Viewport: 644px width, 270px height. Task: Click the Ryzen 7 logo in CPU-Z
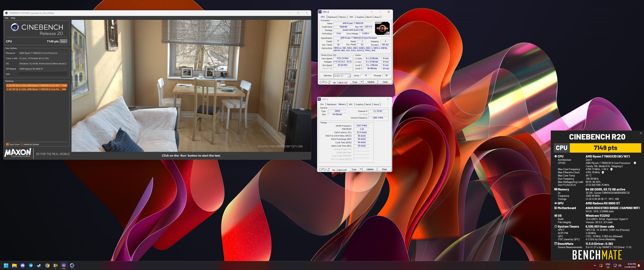pyautogui.click(x=382, y=28)
